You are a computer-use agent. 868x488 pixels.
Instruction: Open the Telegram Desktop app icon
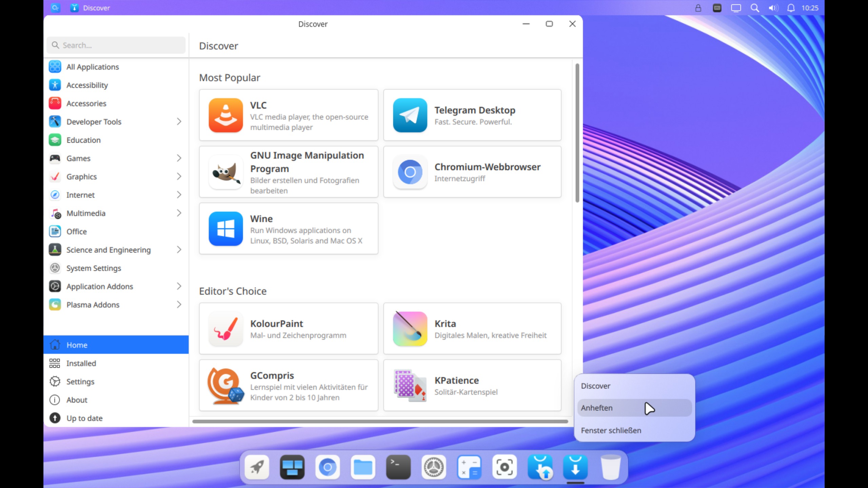click(x=410, y=115)
